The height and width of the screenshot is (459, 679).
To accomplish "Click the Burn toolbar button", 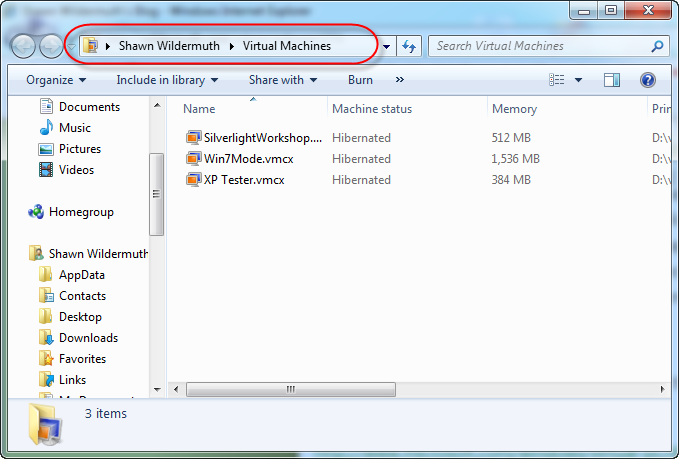I will coord(360,80).
